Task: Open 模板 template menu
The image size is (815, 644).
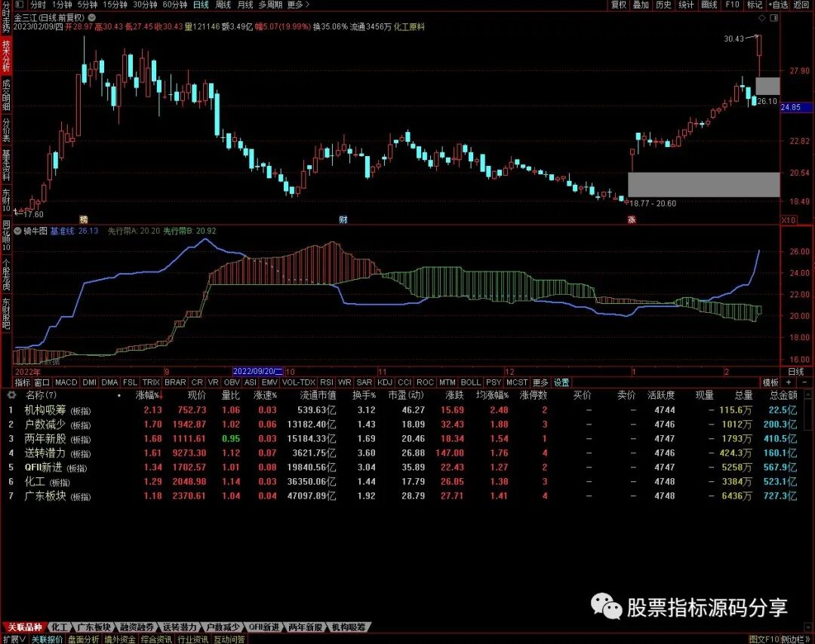Action: (770, 382)
